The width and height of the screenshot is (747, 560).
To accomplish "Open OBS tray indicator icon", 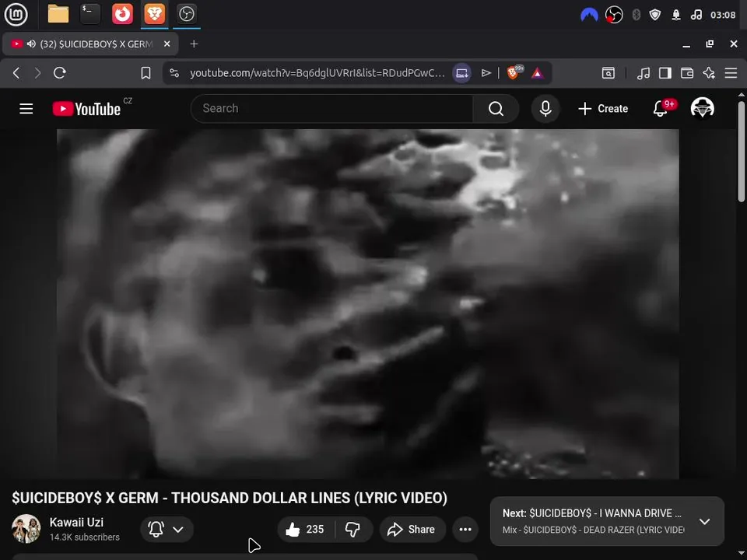I will (x=614, y=16).
